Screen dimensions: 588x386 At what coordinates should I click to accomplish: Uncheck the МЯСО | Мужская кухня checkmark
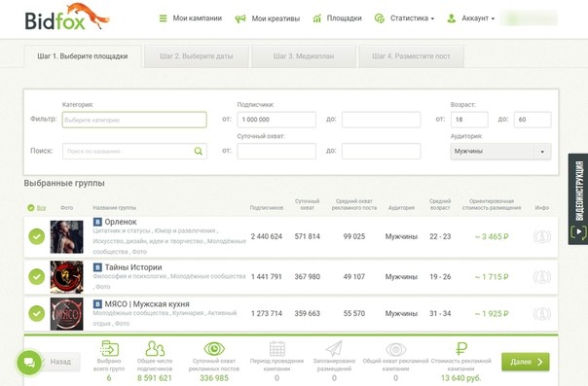click(37, 313)
